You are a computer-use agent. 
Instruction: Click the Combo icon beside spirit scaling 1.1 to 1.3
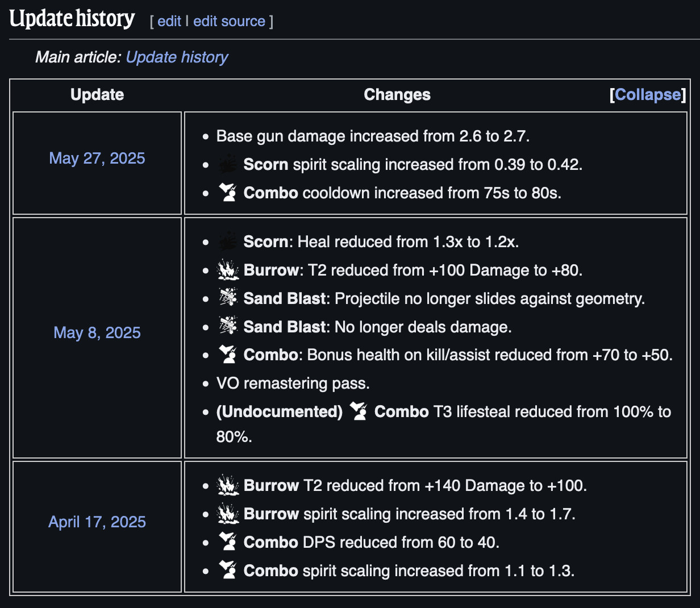coord(228,570)
